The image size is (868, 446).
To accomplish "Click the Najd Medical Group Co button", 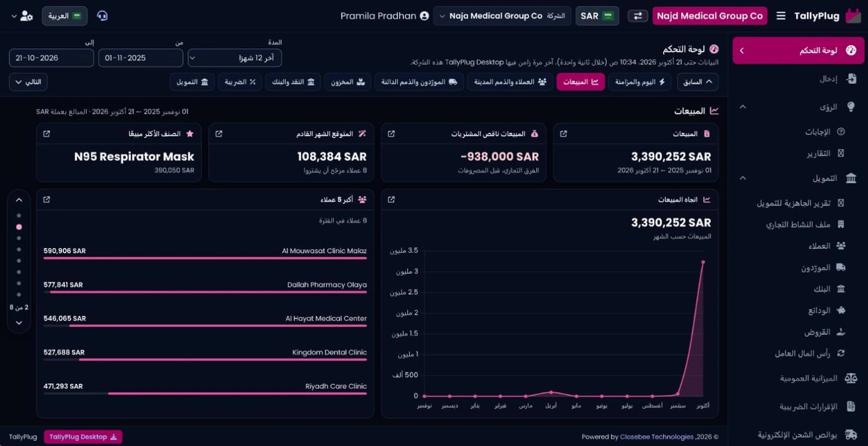I will (x=709, y=16).
